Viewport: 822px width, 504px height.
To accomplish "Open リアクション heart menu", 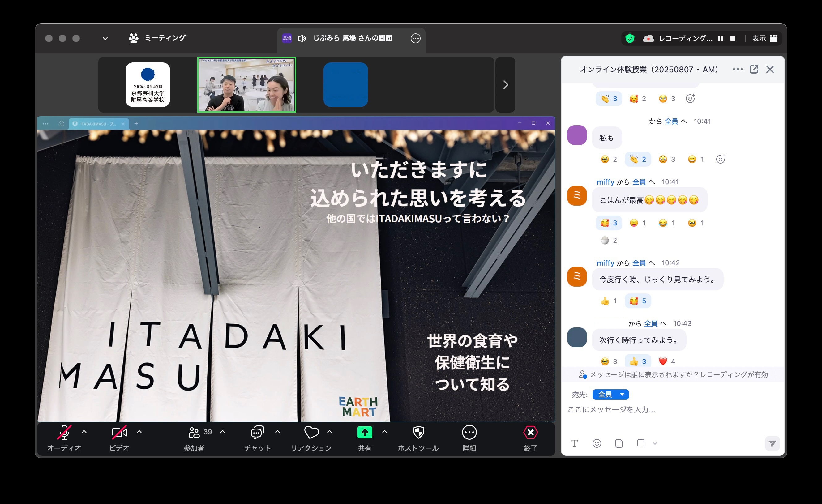I will pyautogui.click(x=311, y=438).
